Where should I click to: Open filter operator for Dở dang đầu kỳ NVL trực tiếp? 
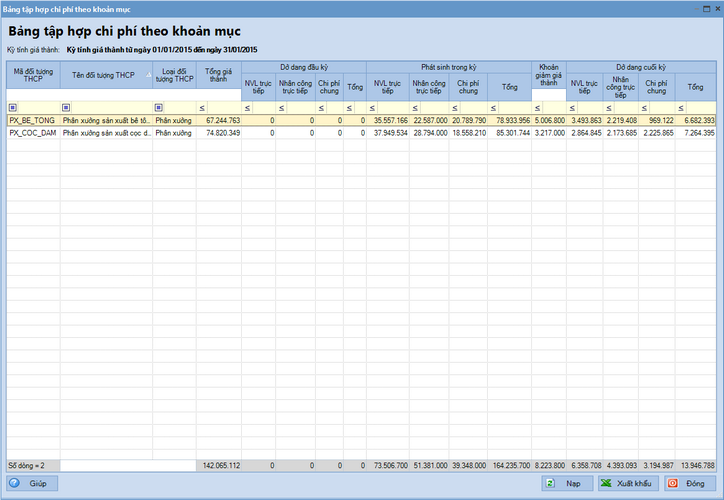(x=247, y=108)
